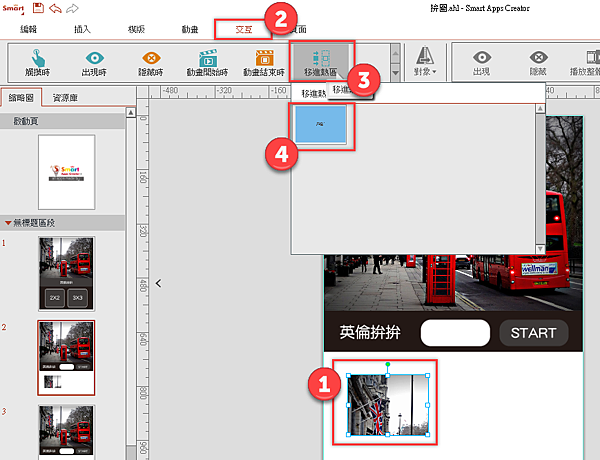Select the 動畫開始時 trigger icon
This screenshot has width=600, height=460.
coord(207,62)
